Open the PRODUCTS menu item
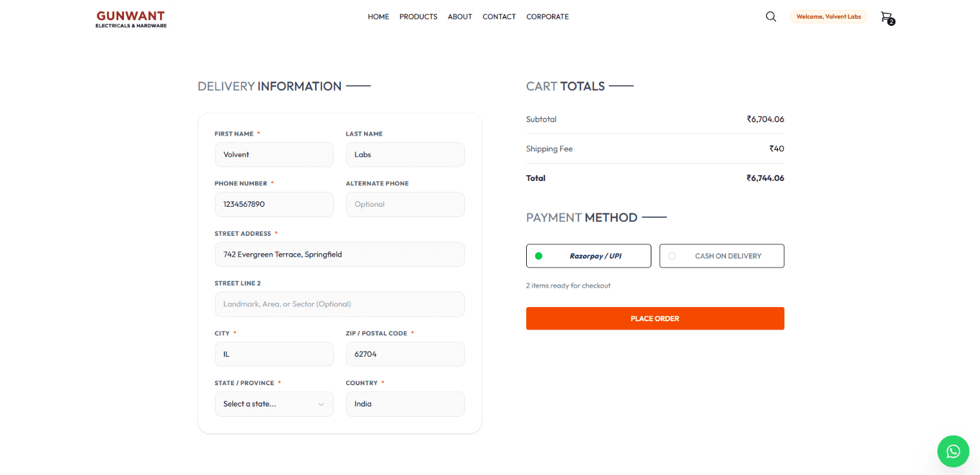 [x=418, y=17]
